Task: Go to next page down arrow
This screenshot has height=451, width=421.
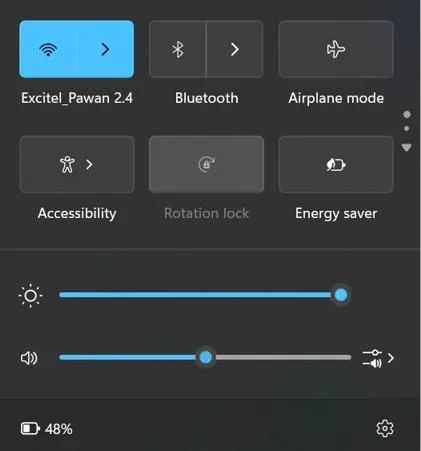Action: click(x=406, y=147)
